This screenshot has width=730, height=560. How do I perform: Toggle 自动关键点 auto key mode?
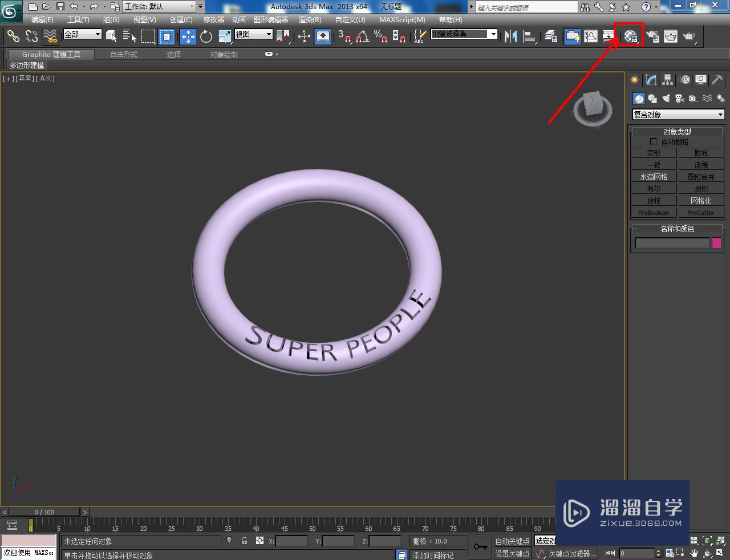(x=512, y=541)
